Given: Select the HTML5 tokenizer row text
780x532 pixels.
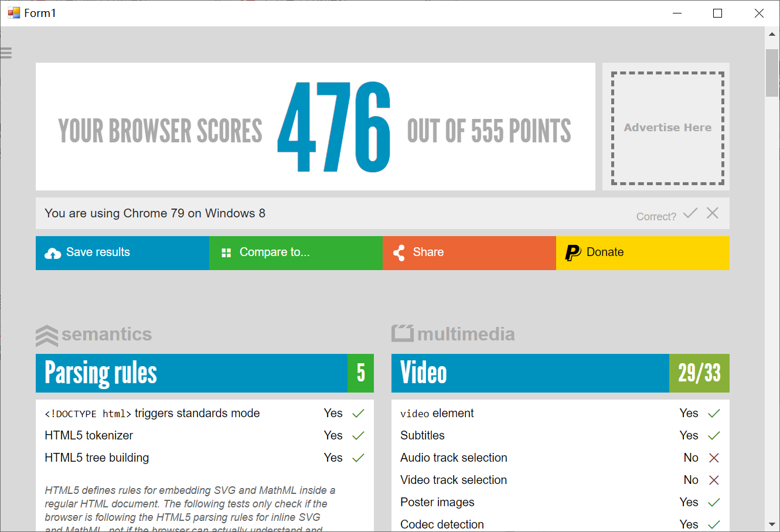Looking at the screenshot, I should [89, 436].
